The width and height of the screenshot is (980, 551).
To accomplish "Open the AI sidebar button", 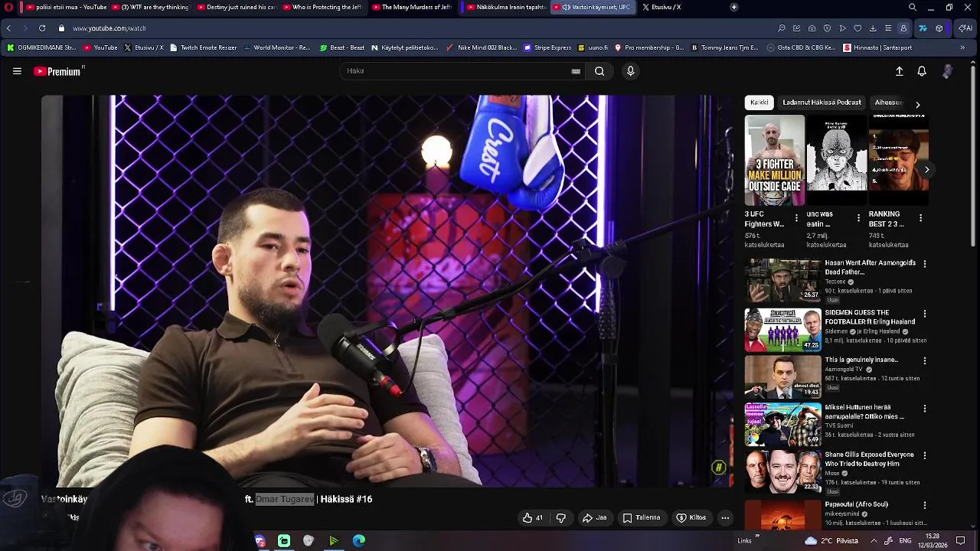I will tap(965, 28).
